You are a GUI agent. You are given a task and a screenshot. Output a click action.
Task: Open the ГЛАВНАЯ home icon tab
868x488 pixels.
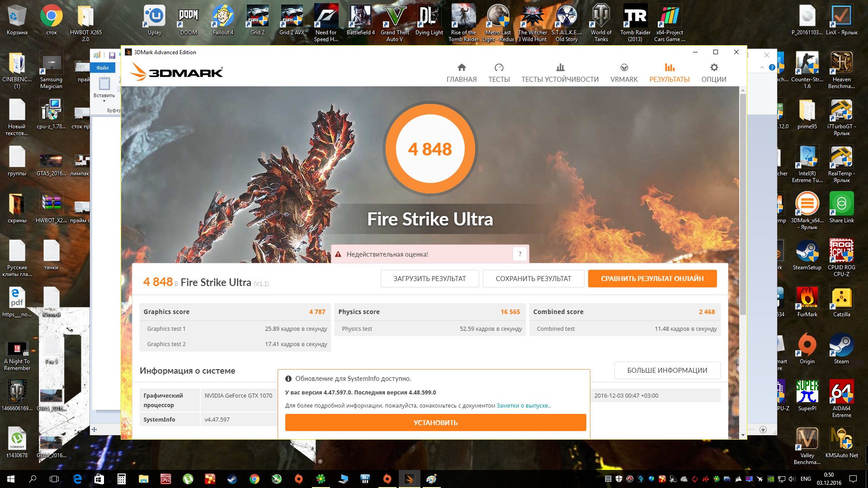coord(461,68)
